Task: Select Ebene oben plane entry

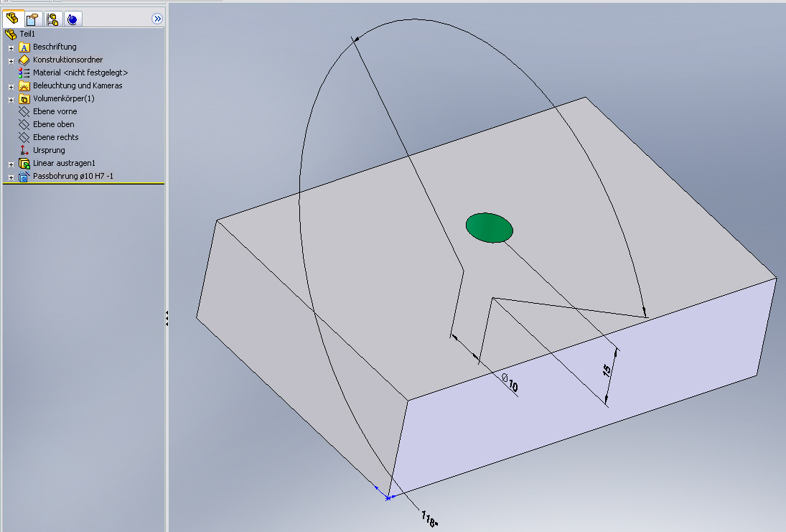Action: click(x=54, y=124)
